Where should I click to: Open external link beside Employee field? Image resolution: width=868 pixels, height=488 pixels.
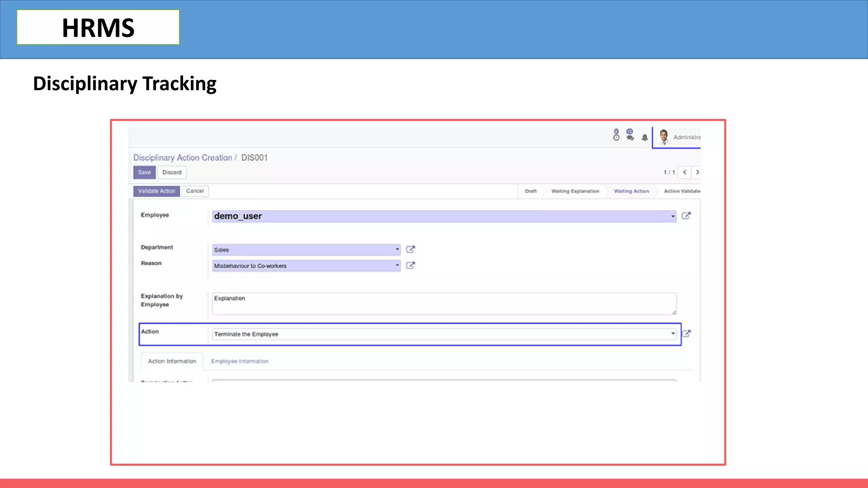(686, 216)
